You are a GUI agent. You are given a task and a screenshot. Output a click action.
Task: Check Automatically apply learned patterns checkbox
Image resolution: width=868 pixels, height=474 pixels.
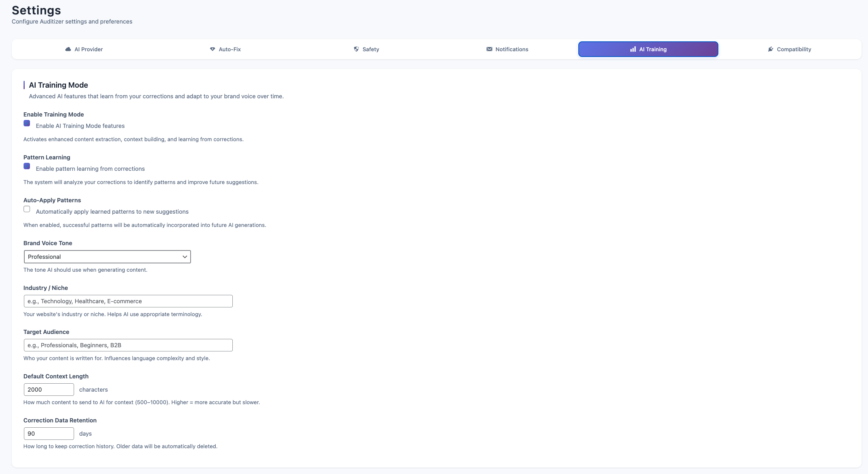click(27, 209)
